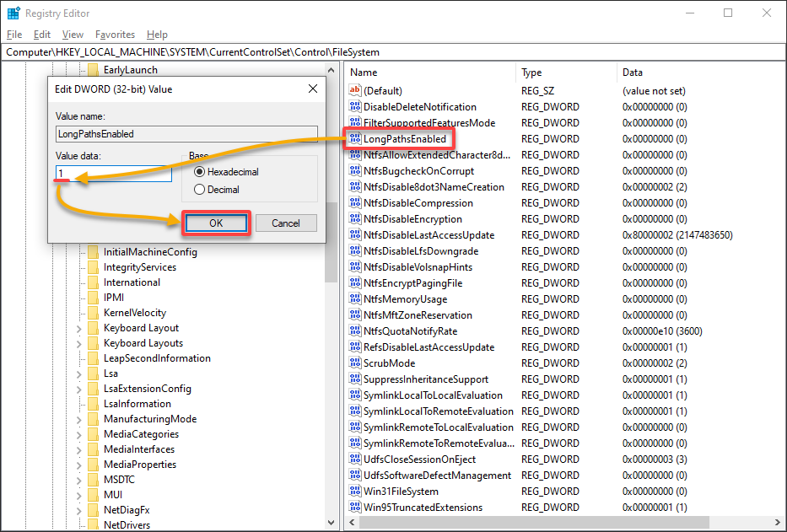Click the registry path address bar
This screenshot has height=532, width=787.
click(393, 52)
